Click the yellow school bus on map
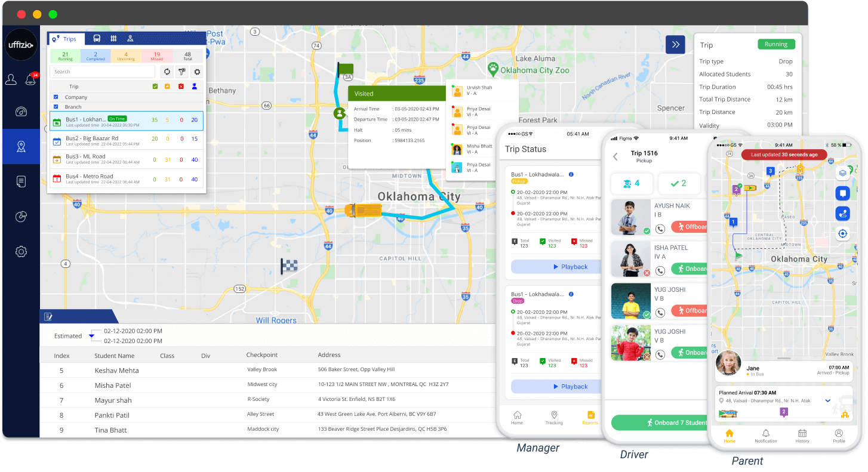Image resolution: width=868 pixels, height=472 pixels. (363, 210)
